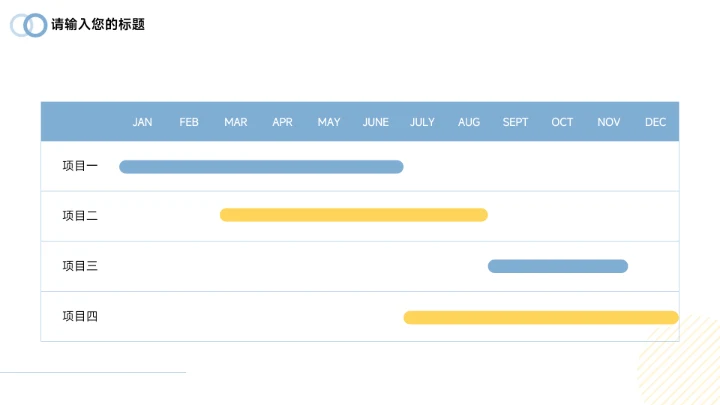Click the yellow bar in the 项目二 row
This screenshot has width=720, height=405.
pos(354,215)
